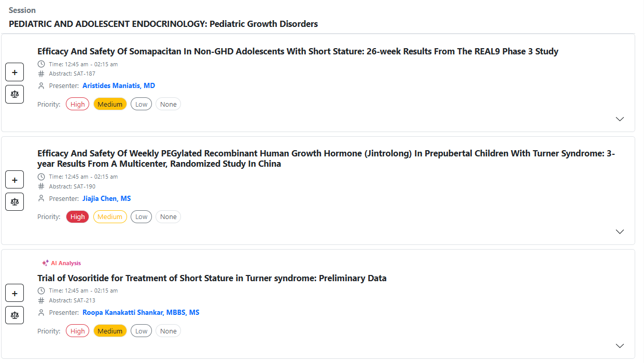The image size is (644, 363).
Task: Set Jintrolong abstract priority to Medium
Action: pyautogui.click(x=110, y=217)
